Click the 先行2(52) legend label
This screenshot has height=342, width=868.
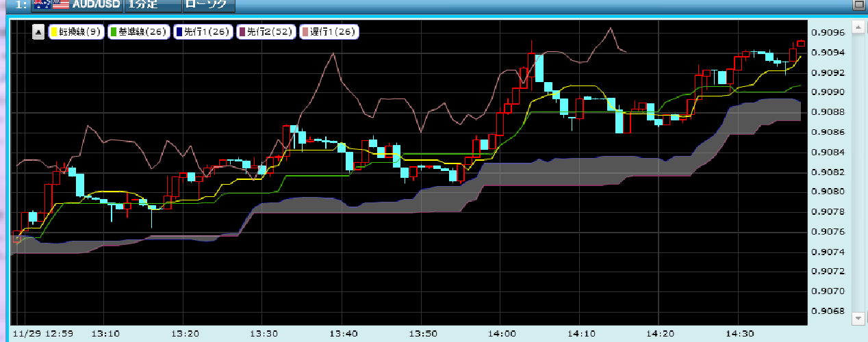click(267, 31)
